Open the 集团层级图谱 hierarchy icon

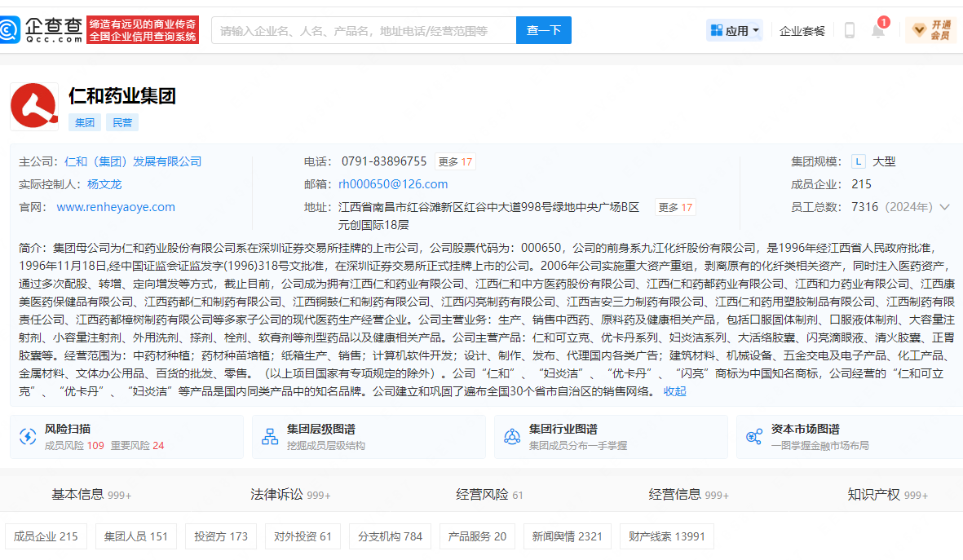270,437
